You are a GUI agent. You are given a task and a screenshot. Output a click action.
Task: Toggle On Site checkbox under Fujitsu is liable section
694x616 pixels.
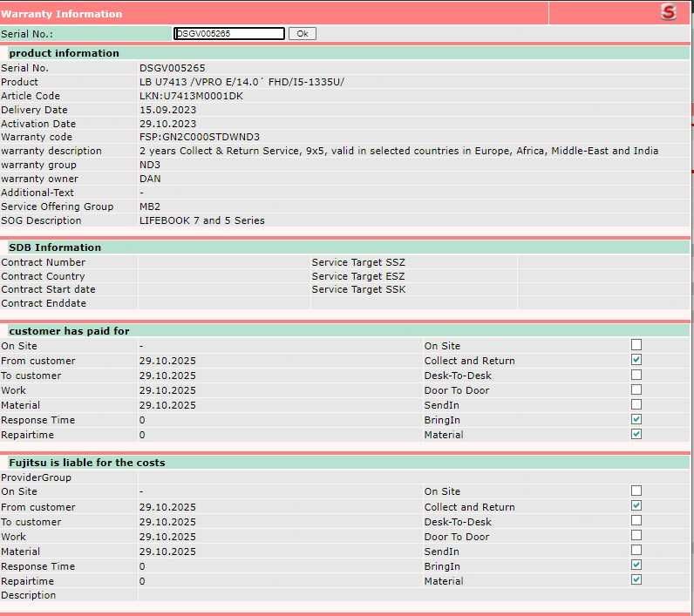(636, 491)
